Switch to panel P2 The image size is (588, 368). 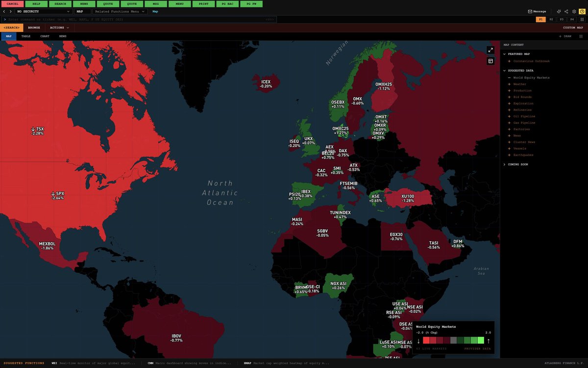(551, 19)
